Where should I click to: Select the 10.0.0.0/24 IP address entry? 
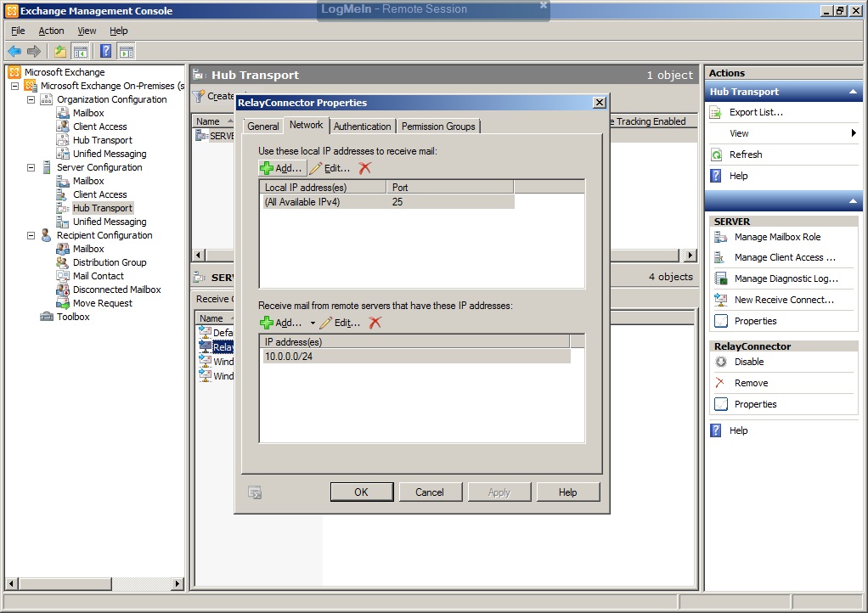point(416,357)
